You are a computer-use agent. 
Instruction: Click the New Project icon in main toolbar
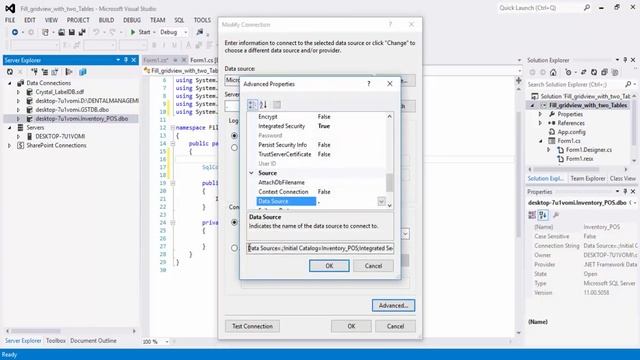click(45, 32)
